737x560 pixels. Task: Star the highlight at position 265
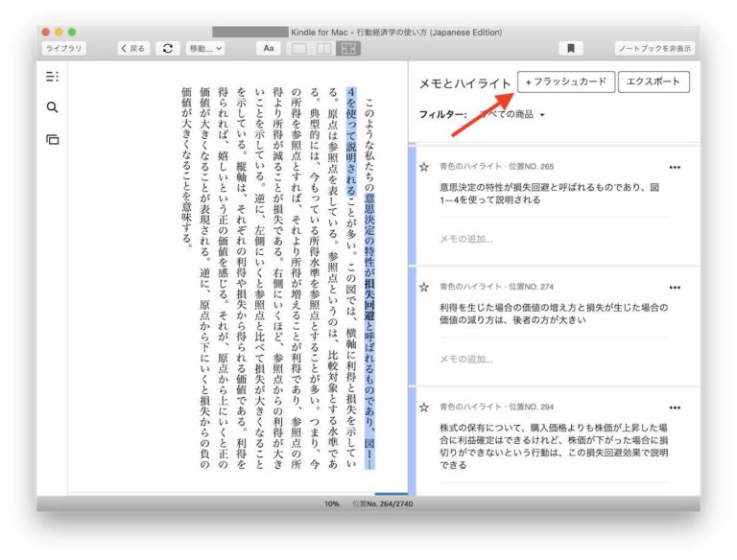(424, 167)
